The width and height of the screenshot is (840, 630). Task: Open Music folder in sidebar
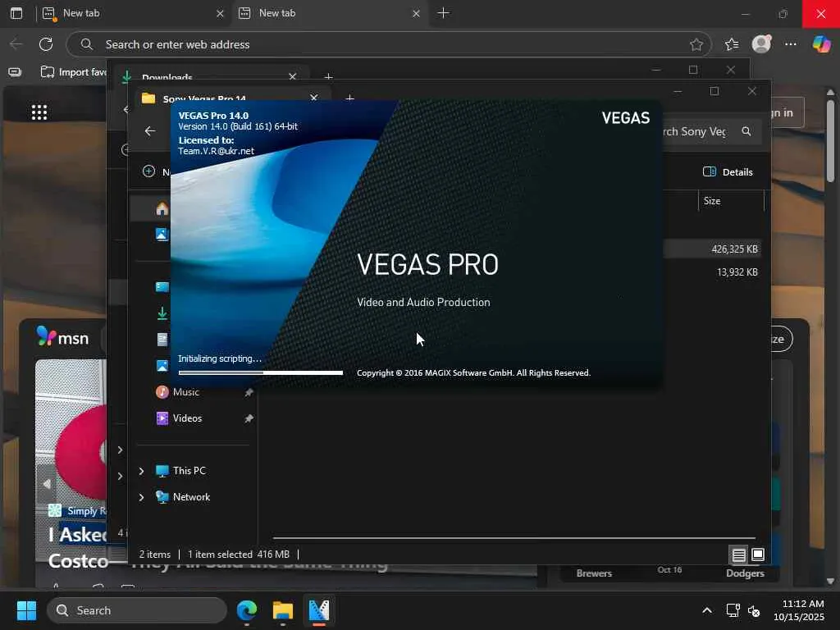click(185, 392)
